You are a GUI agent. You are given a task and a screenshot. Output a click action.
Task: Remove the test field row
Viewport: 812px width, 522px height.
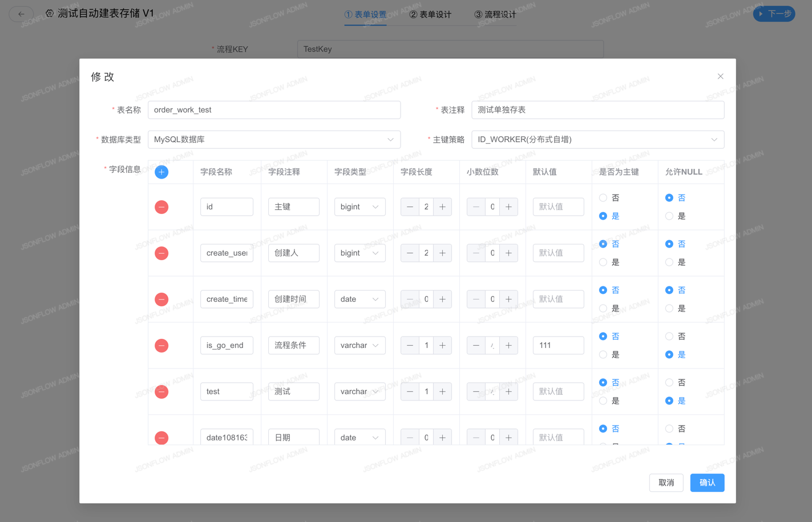click(x=161, y=392)
